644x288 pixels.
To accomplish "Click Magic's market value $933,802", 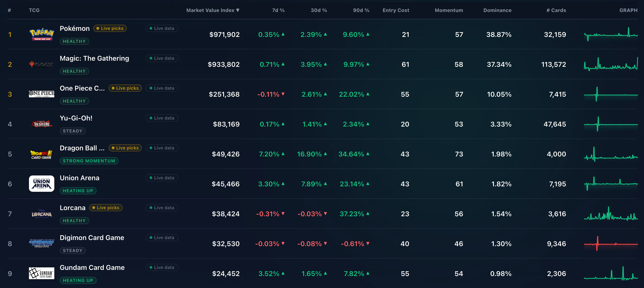I will point(224,64).
